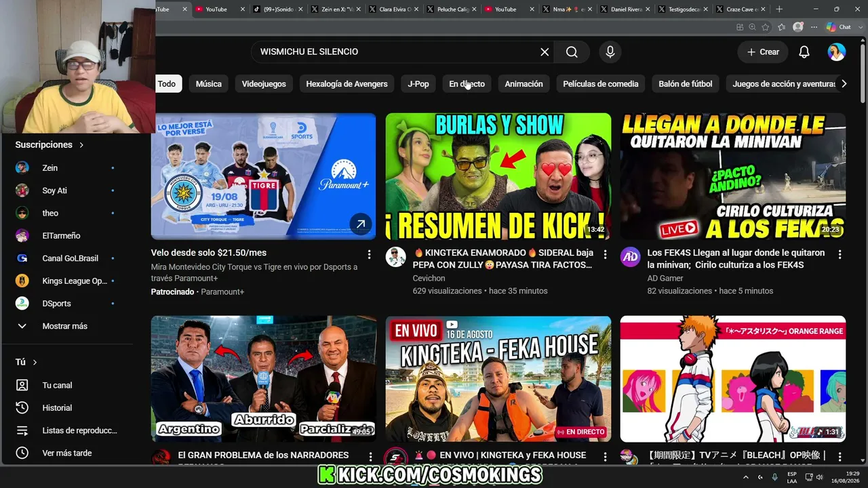The height and width of the screenshot is (488, 868).
Task: Open the browser profile icon
Action: point(798,27)
